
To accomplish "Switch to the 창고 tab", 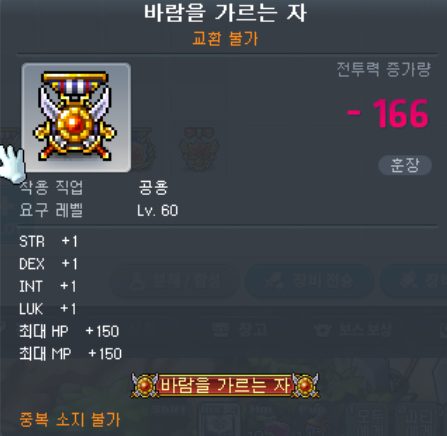I will tap(240, 329).
